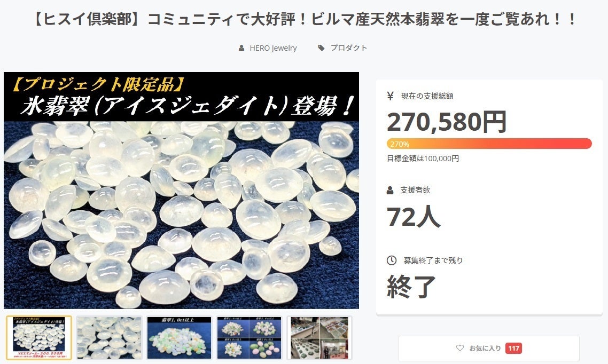The height and width of the screenshot is (364, 608).
Task: Click the 72人 supporter count
Action: coord(414,217)
